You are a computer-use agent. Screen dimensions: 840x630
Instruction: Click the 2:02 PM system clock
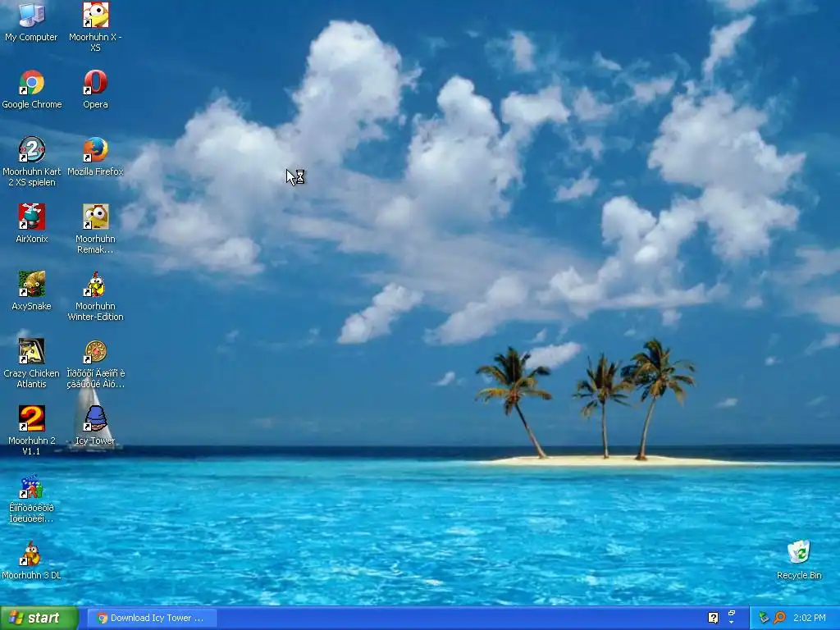coord(810,618)
